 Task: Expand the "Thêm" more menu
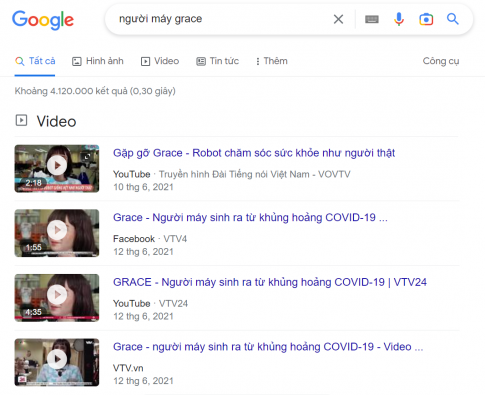coord(271,61)
